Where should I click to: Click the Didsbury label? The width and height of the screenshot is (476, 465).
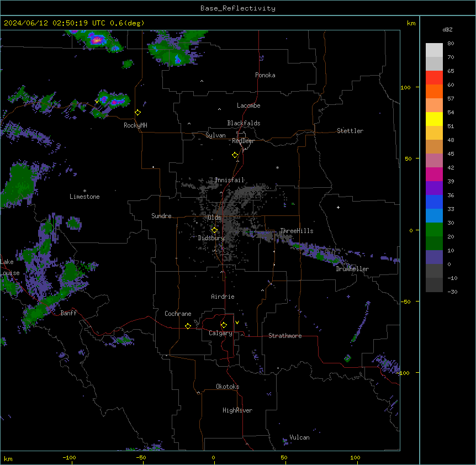[211, 238]
